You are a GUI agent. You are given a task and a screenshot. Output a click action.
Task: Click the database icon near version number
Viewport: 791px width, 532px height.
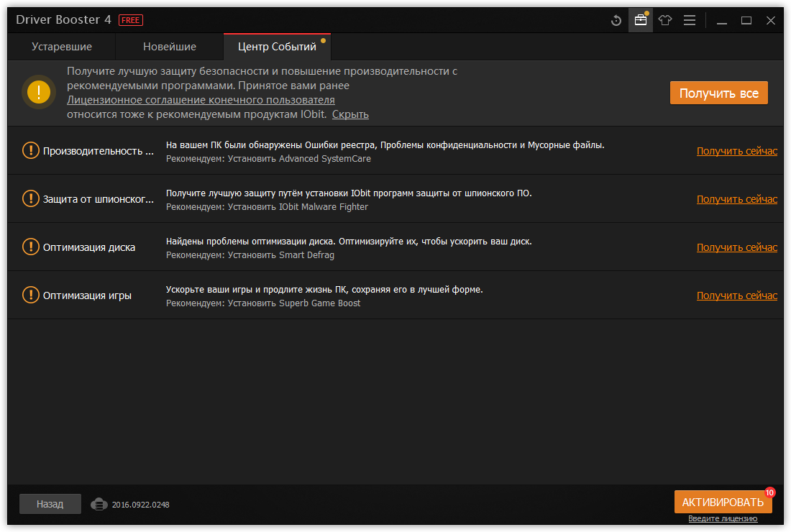pos(99,504)
